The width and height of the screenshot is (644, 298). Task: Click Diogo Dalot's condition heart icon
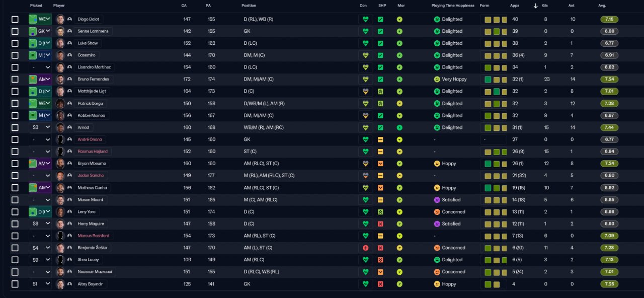pyautogui.click(x=365, y=19)
